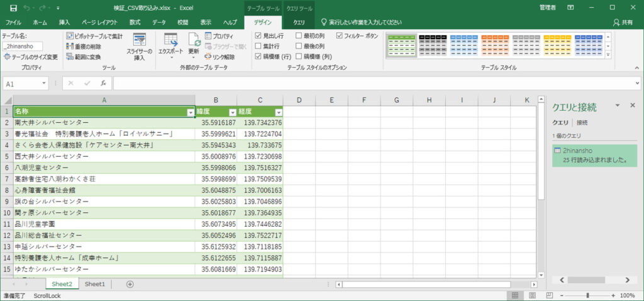Open クエリと接続 pane options arrow
Image resolution: width=644 pixels, height=301 pixels.
[x=617, y=106]
